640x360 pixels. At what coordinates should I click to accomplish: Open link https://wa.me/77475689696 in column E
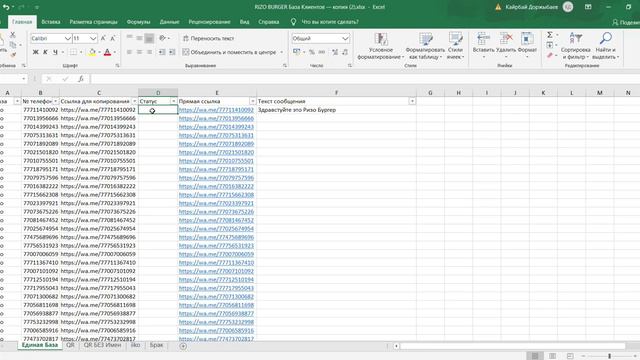click(216, 237)
